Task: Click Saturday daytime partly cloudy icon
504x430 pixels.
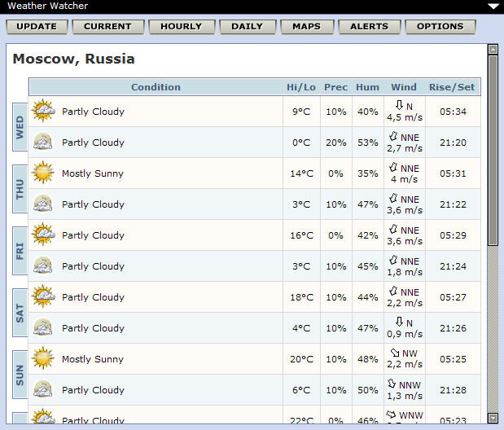Action: point(42,296)
